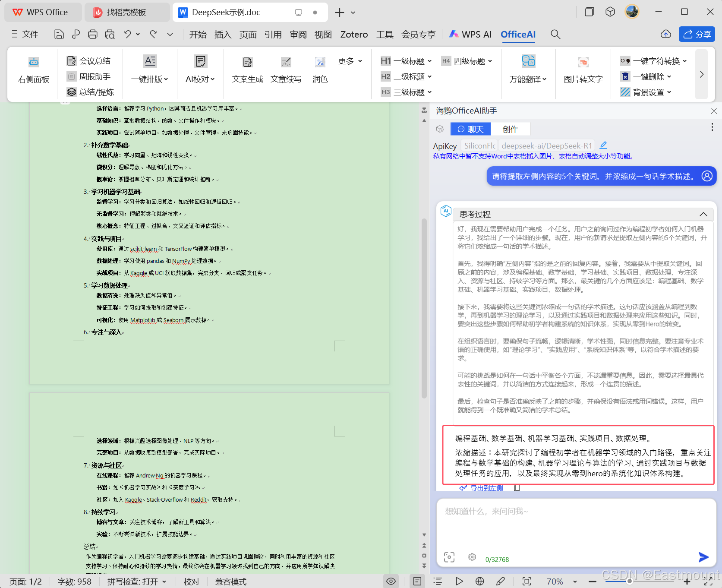722x588 pixels.
Task: Click the zoom out minus button
Action: tap(593, 581)
